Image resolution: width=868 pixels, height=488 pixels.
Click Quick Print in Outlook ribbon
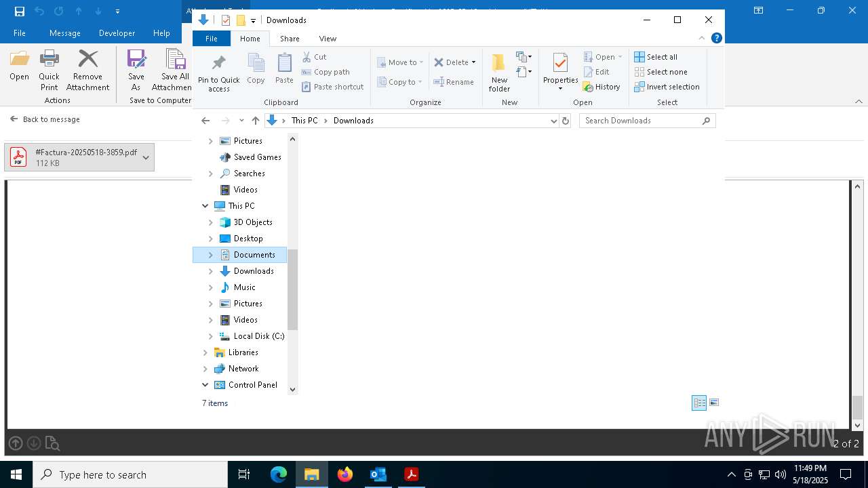pyautogui.click(x=49, y=70)
